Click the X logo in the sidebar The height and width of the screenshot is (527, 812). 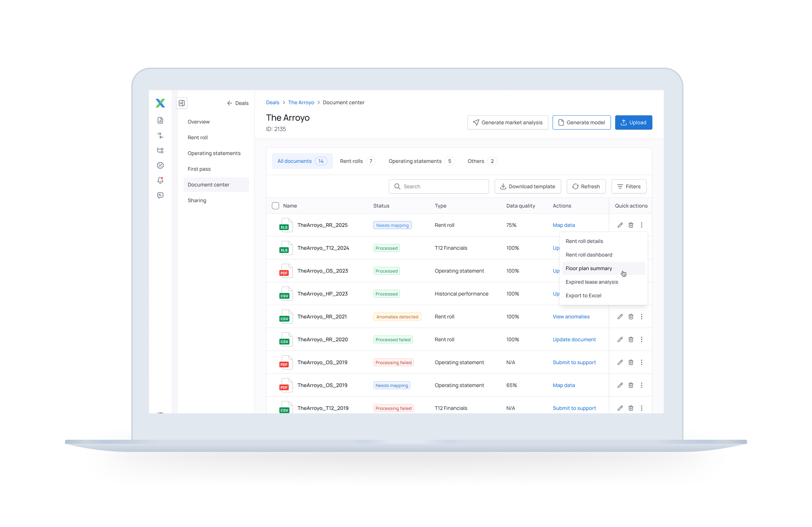pos(160,103)
